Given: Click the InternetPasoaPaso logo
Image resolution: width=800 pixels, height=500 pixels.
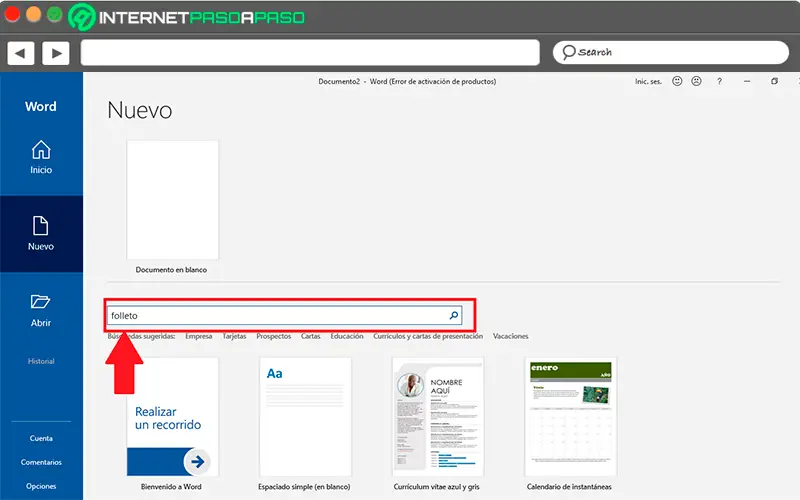Looking at the screenshot, I should tap(187, 17).
